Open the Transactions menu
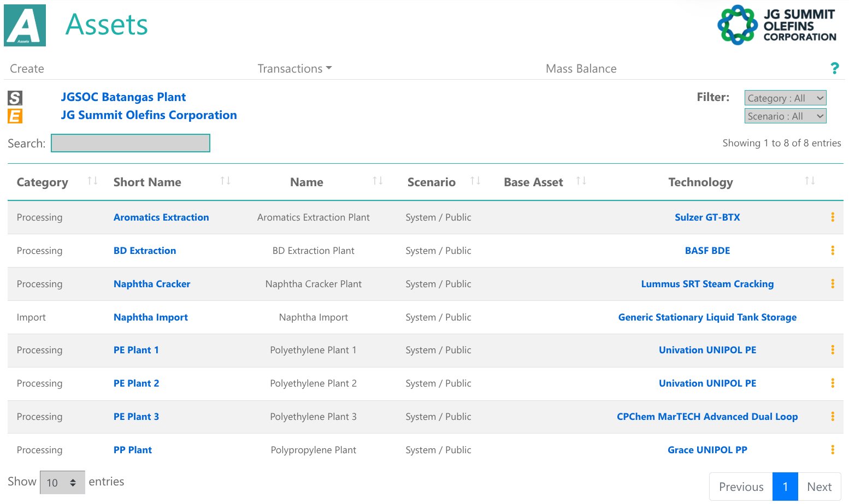This screenshot has width=849, height=504. [x=294, y=69]
